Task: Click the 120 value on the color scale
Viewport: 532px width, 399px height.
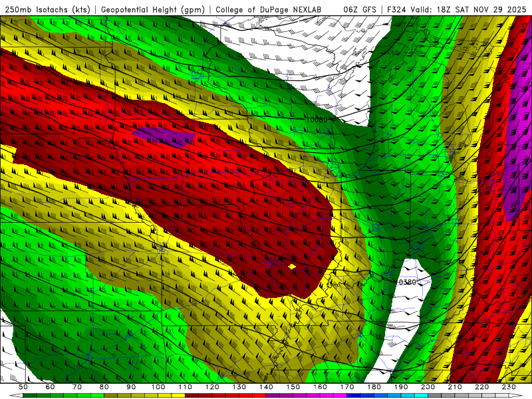Action: click(x=212, y=387)
